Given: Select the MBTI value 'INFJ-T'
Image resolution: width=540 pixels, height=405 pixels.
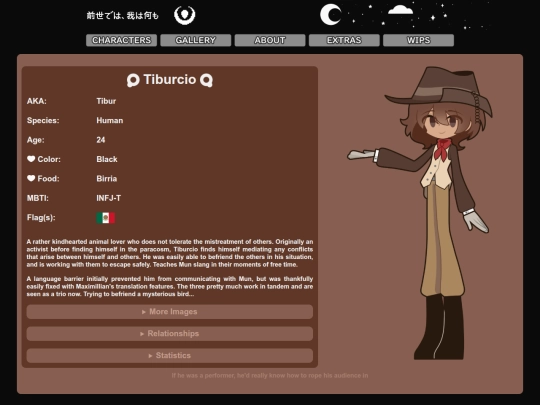Looking at the screenshot, I should tap(108, 198).
